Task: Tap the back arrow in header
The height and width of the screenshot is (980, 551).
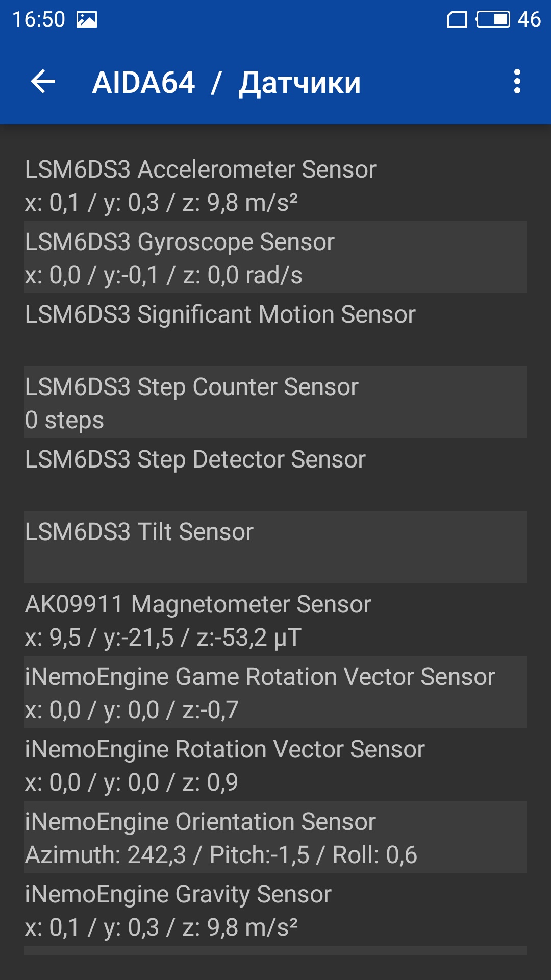Action: click(x=43, y=82)
